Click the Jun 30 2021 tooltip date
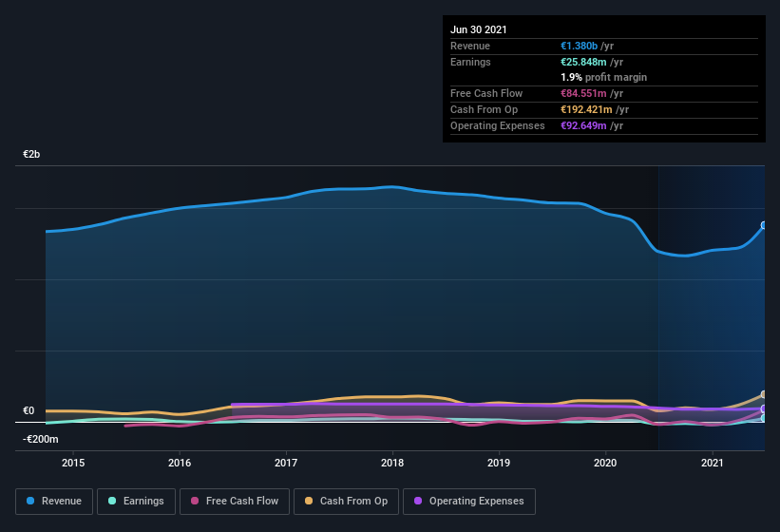780x532 pixels. (479, 29)
